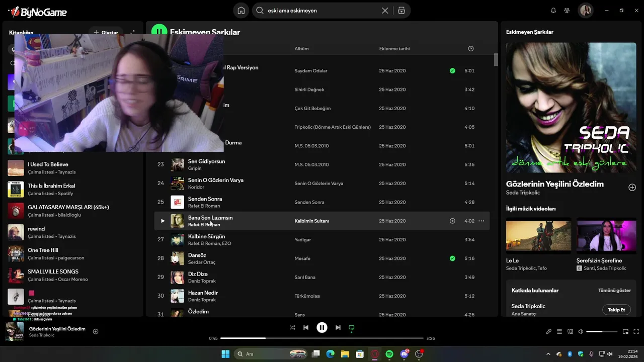Toggle repeat mode green icon
Image resolution: width=644 pixels, height=362 pixels.
[x=352, y=328]
